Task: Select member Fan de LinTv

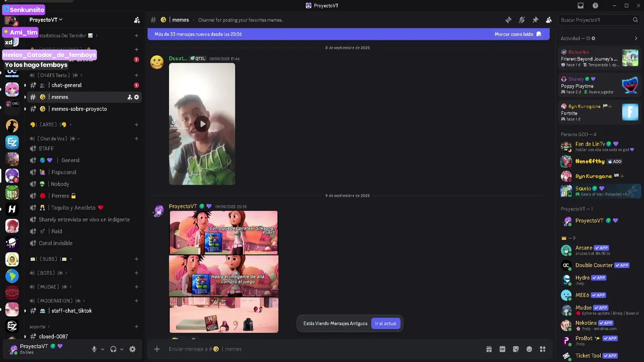Action: (x=599, y=146)
